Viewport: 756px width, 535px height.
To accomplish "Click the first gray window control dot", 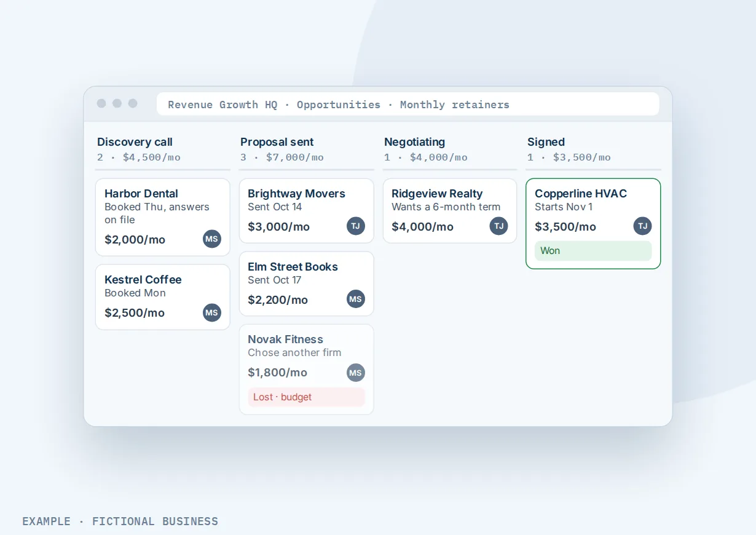I will (101, 103).
